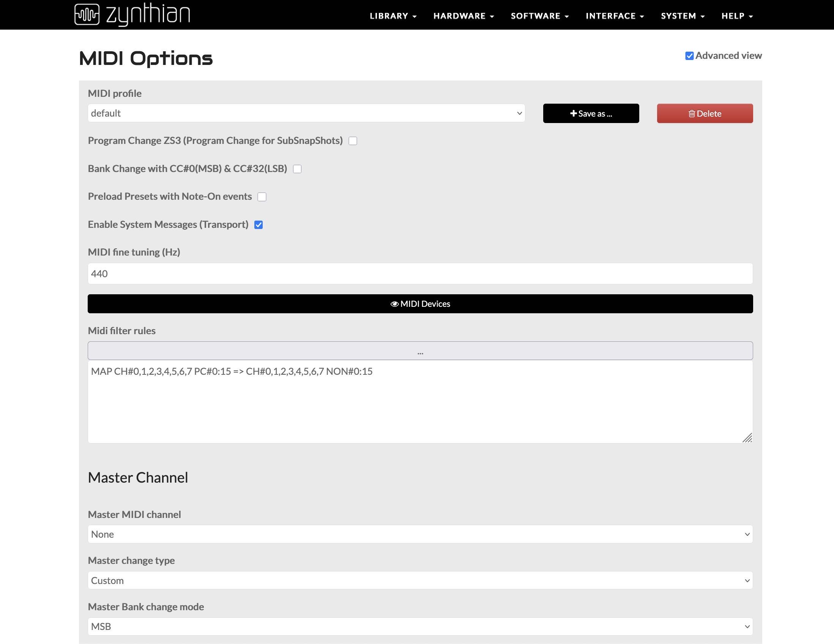
Task: Click the plus icon on Save as
Action: pos(573,114)
